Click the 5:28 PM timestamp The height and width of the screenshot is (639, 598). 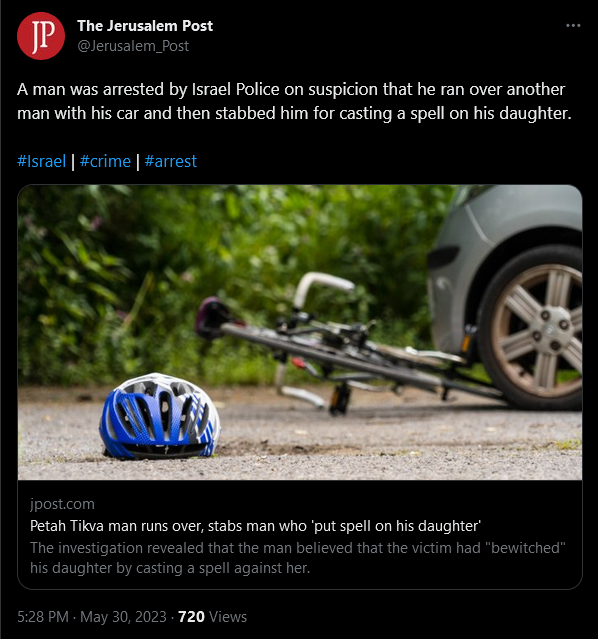(x=43, y=617)
